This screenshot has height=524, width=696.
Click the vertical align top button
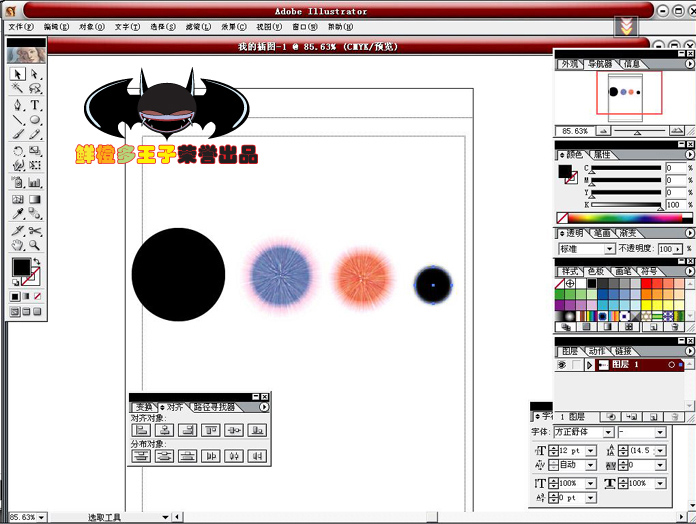click(210, 430)
